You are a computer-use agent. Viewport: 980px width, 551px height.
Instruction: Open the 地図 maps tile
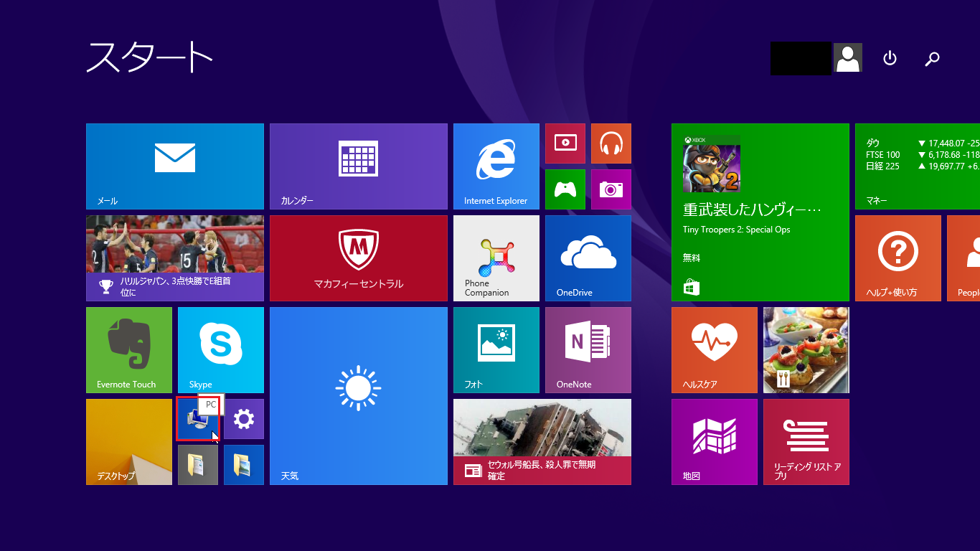[715, 442]
